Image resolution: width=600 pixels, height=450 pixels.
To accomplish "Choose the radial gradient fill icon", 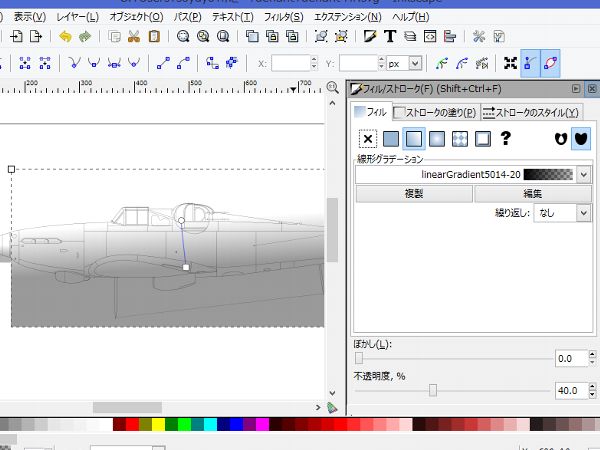I will (437, 139).
